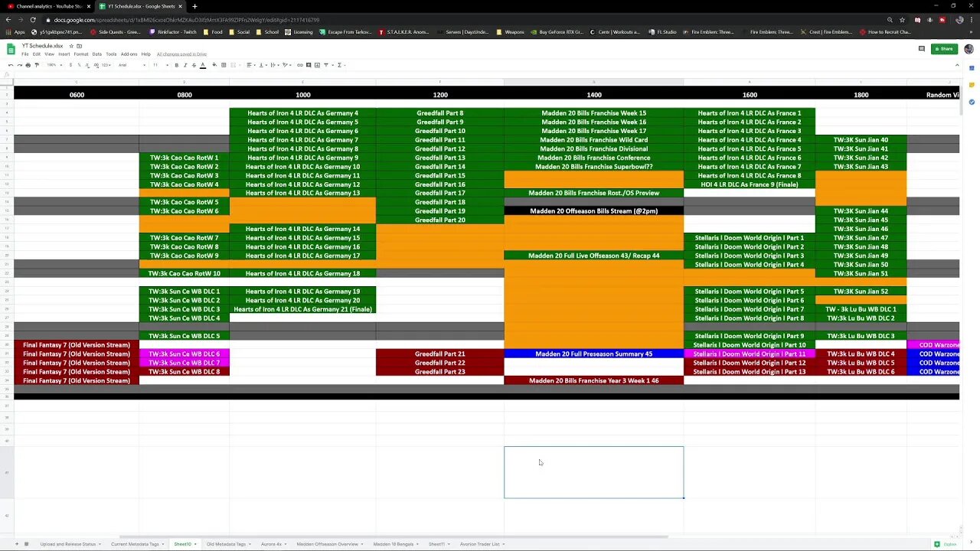
Task: Open the font family dropdown (Arial)
Action: tap(132, 65)
